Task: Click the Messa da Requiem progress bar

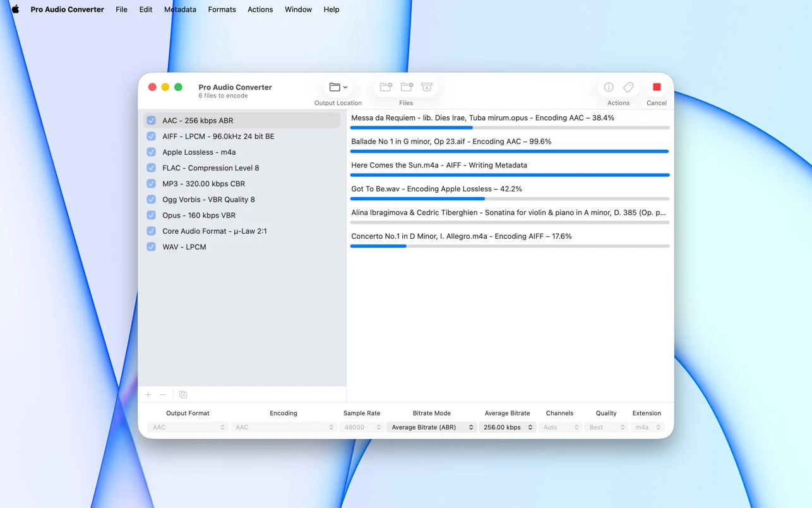Action: 510,128
